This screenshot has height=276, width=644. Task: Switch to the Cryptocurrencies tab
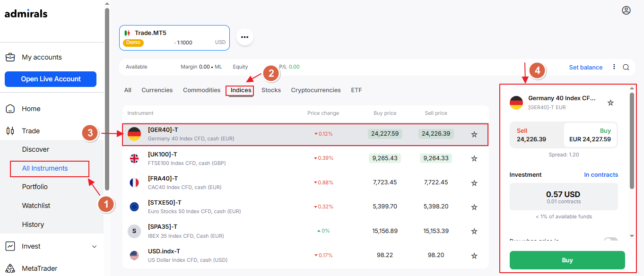(x=316, y=90)
